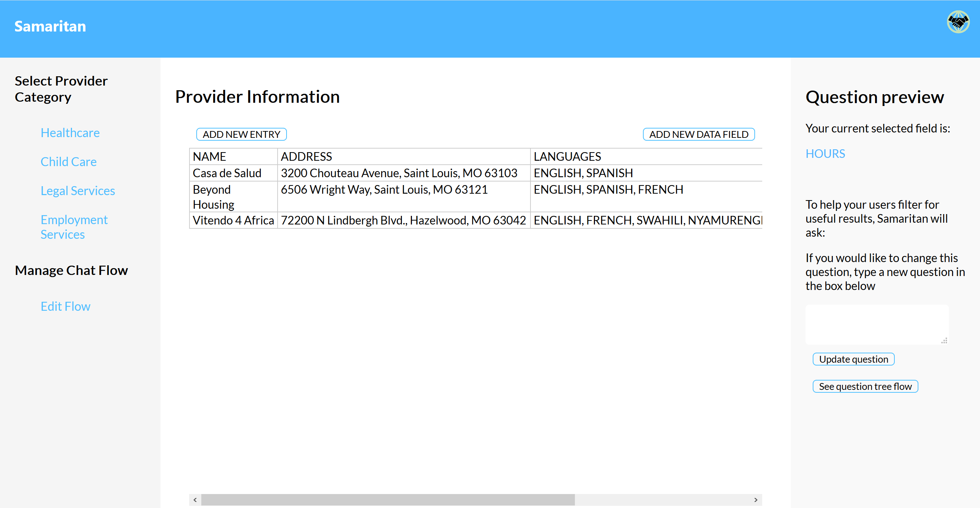The image size is (980, 508).
Task: Open the Child Care category
Action: click(68, 161)
